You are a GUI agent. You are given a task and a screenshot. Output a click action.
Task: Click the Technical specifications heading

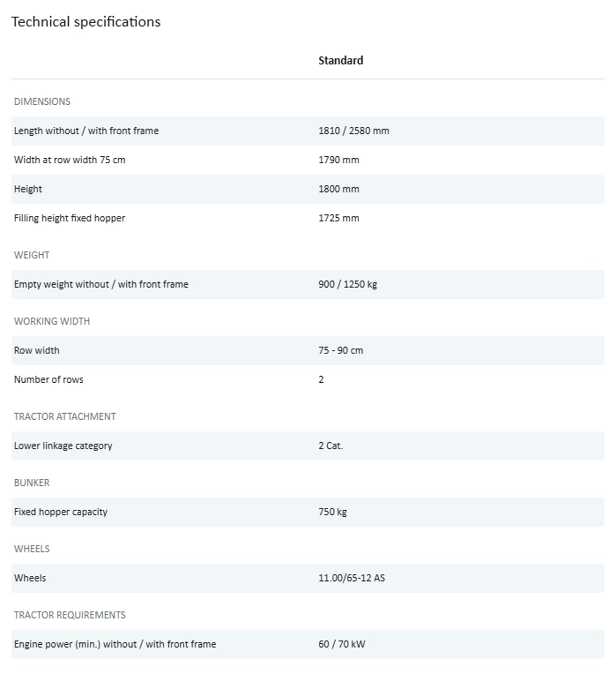point(86,22)
